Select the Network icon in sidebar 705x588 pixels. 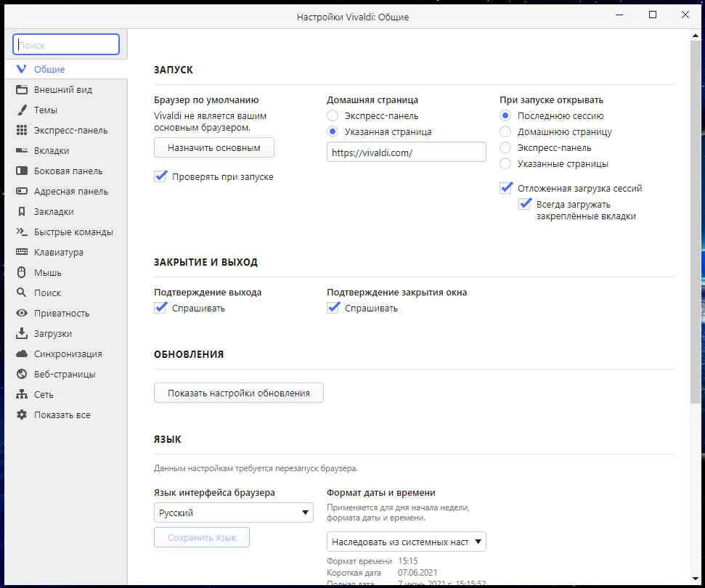coord(22,395)
